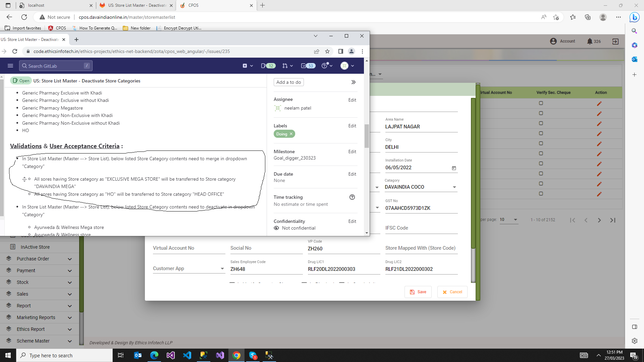Screen dimensions: 644x362
Task: Open InActive Store menu item
Action: click(35, 247)
